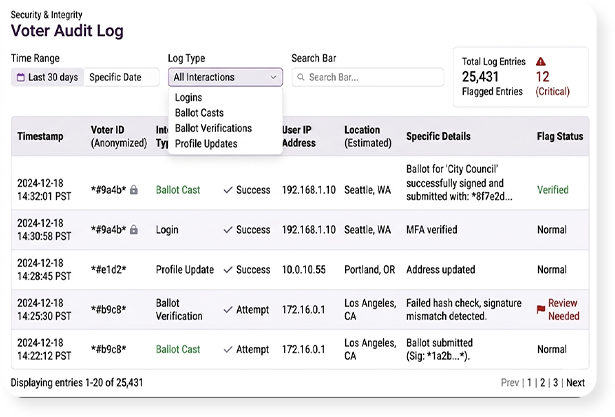Click the lock icon in the 14:30:58 row

[x=134, y=229]
